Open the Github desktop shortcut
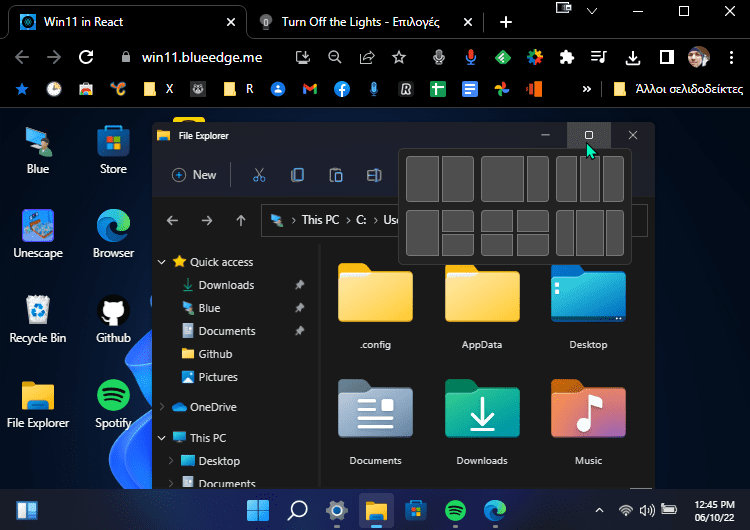The image size is (750, 530). pos(113,320)
